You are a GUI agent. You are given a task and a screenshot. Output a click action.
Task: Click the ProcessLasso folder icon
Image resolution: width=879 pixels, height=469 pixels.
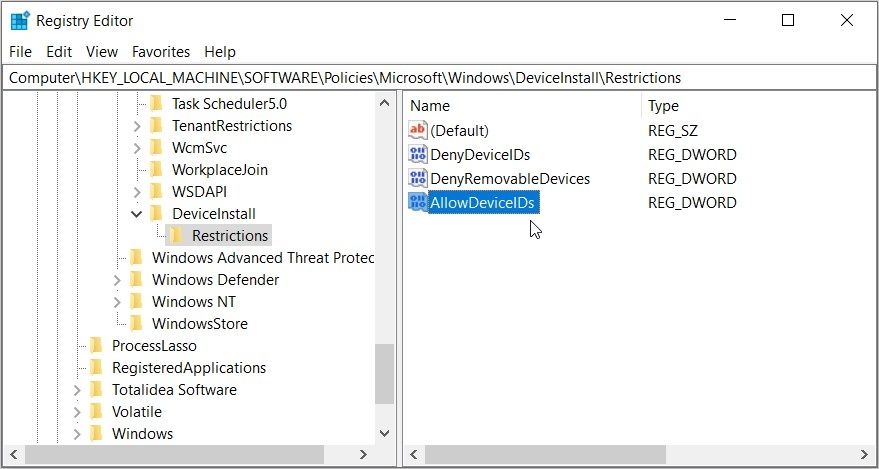[96, 346]
